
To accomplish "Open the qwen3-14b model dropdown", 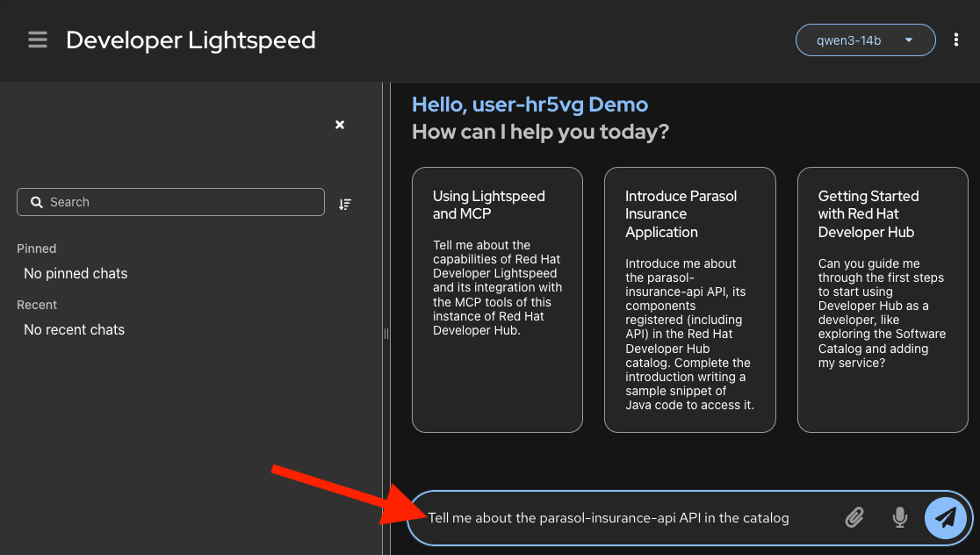I will (x=865, y=40).
